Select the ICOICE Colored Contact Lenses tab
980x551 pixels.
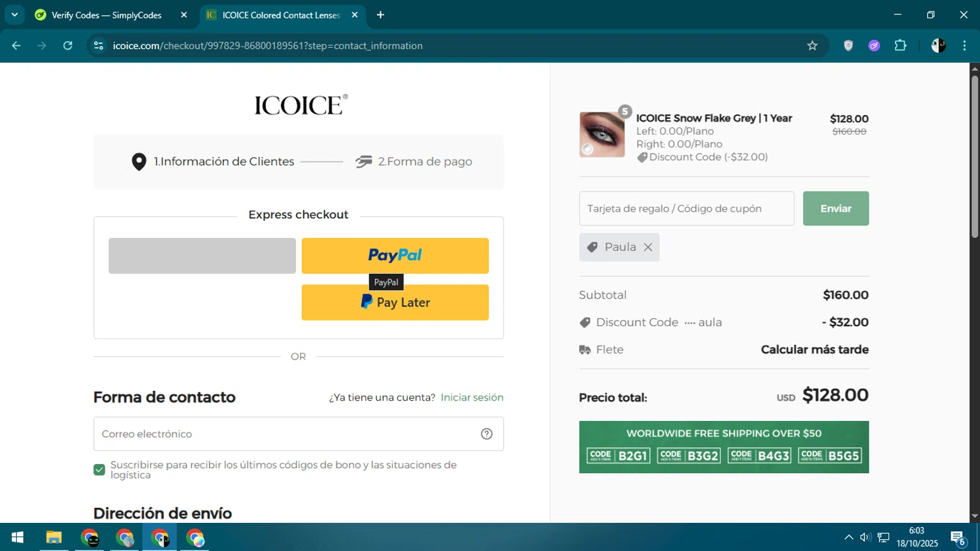pos(281,15)
